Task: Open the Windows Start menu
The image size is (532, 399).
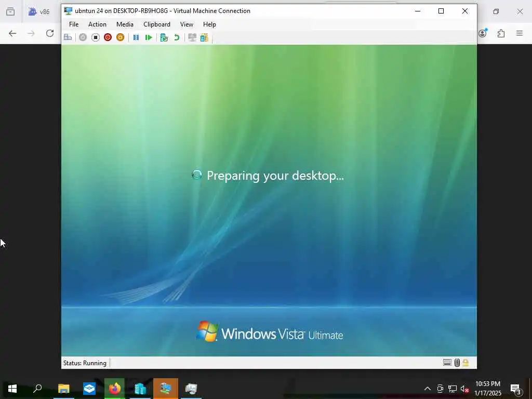Action: click(12, 389)
